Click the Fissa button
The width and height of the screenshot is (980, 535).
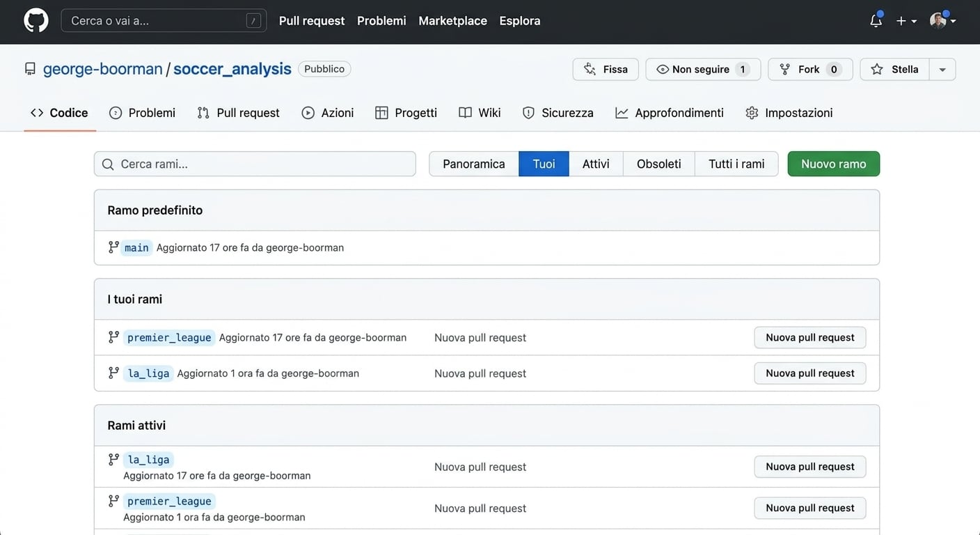click(x=606, y=69)
